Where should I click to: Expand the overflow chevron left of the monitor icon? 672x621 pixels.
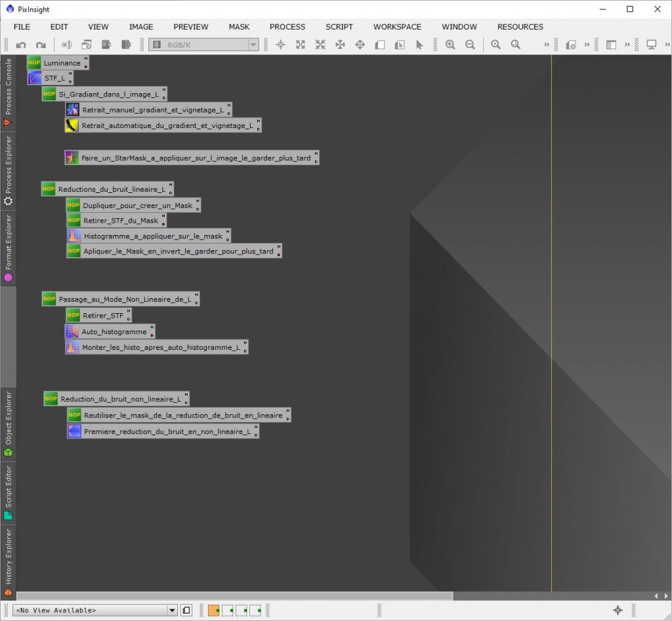[627, 45]
